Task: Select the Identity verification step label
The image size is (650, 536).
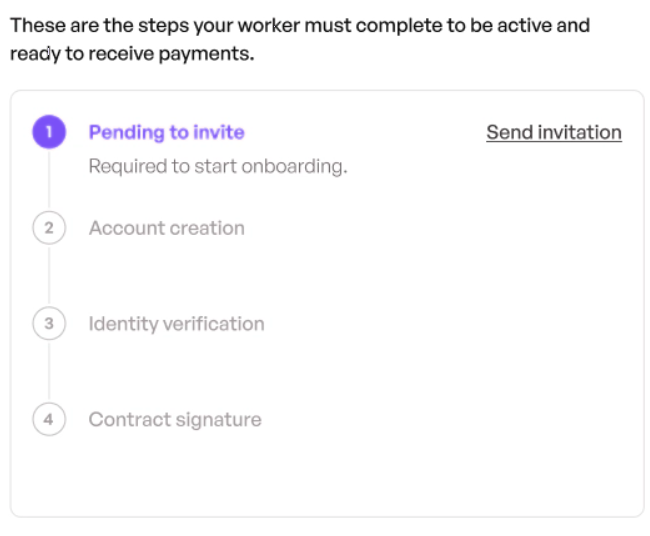Action: [177, 324]
